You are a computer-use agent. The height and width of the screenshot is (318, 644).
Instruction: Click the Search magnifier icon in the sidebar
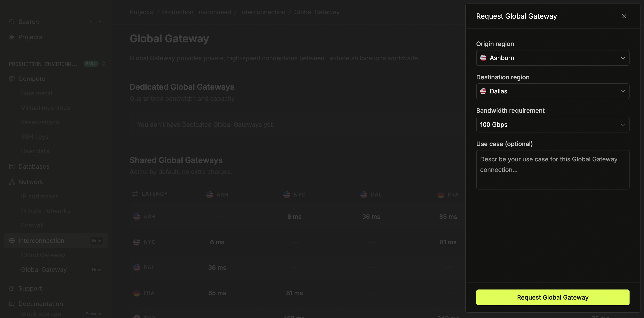coord(12,21)
